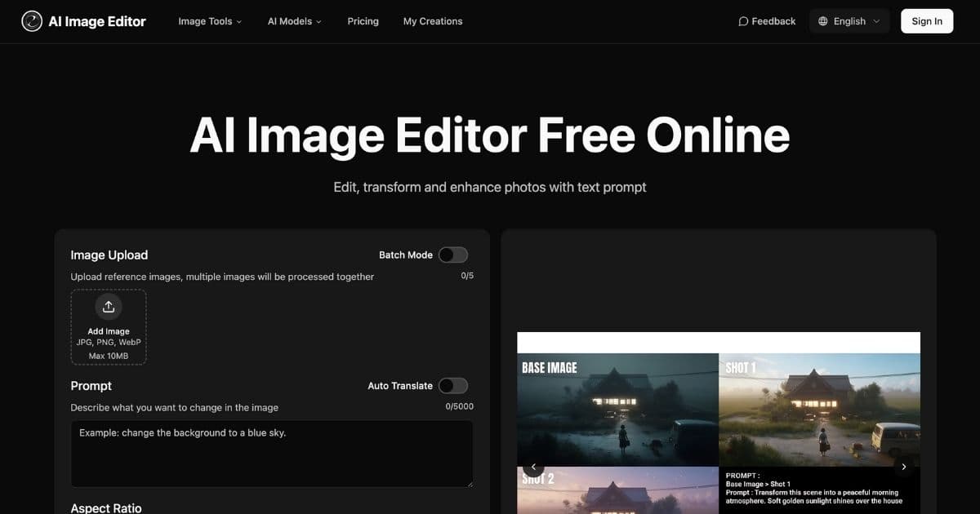
Task: Open the Image Tools dropdown
Action: (x=210, y=21)
